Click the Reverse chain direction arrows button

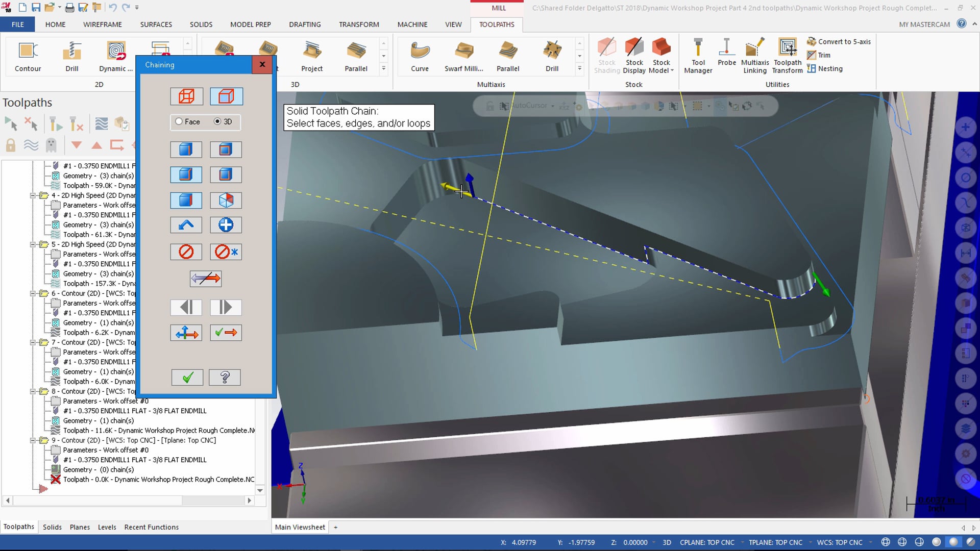(x=206, y=279)
